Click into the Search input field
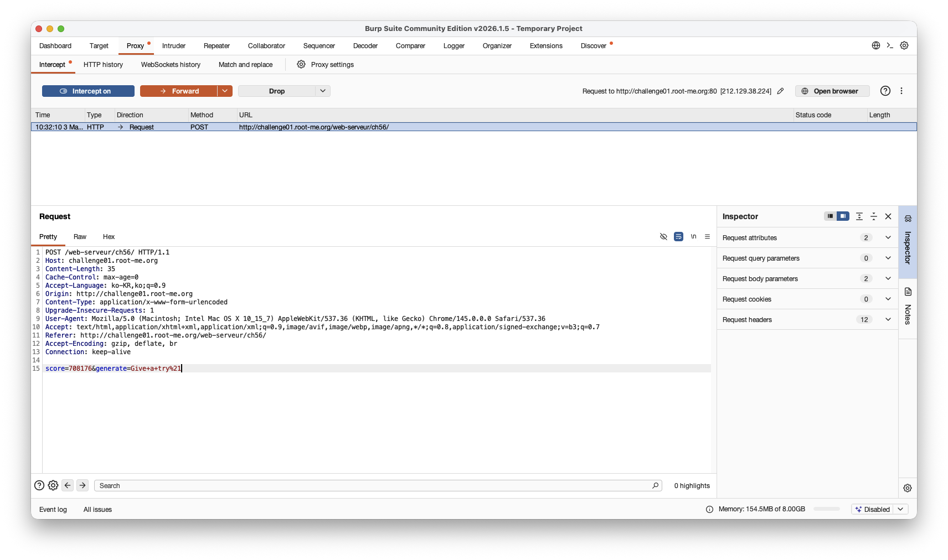 tap(378, 485)
